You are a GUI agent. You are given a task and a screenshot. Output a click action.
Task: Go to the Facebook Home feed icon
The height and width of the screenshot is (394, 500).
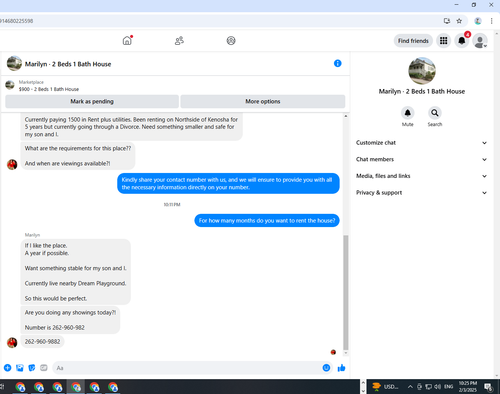pyautogui.click(x=127, y=41)
